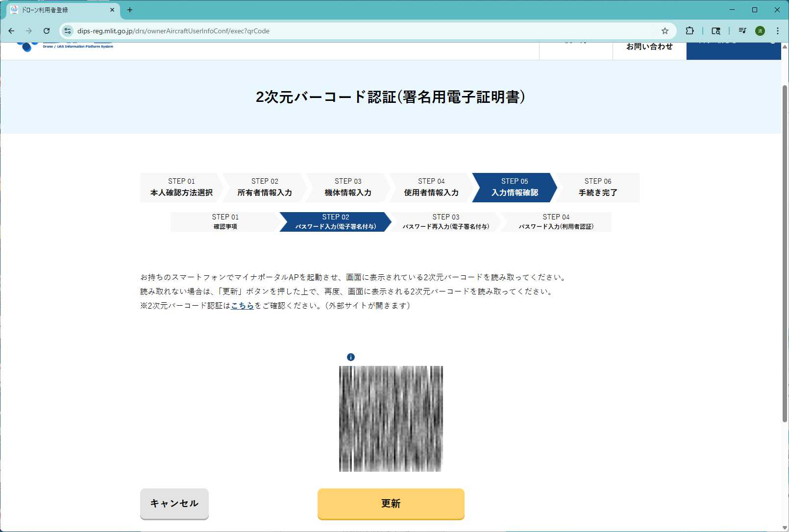This screenshot has height=532, width=789.
Task: Go forward in browser history
Action: click(29, 31)
